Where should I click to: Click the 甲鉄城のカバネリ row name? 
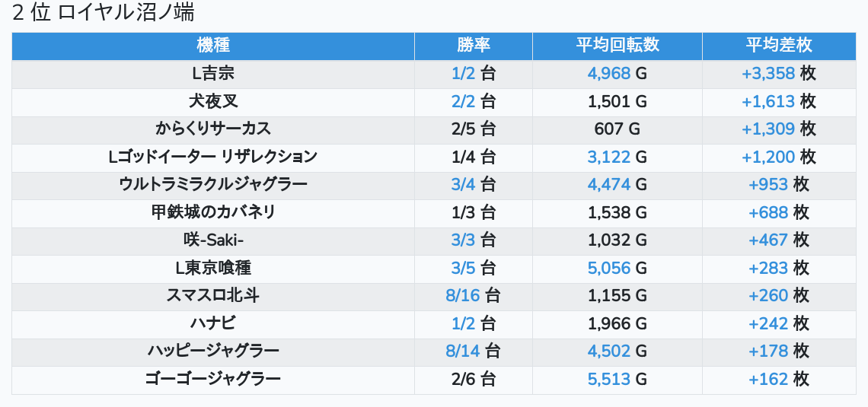pyautogui.click(x=213, y=212)
